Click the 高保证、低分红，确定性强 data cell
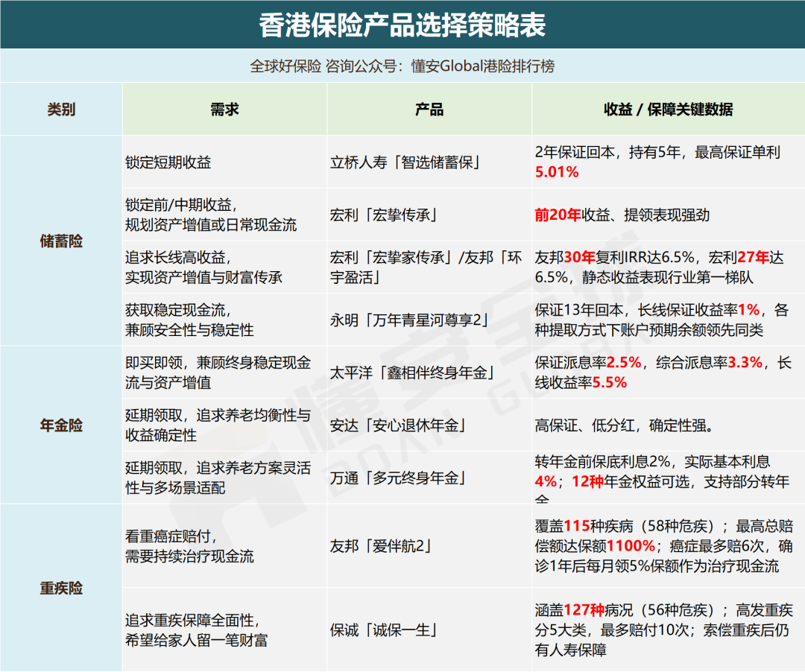 625,426
